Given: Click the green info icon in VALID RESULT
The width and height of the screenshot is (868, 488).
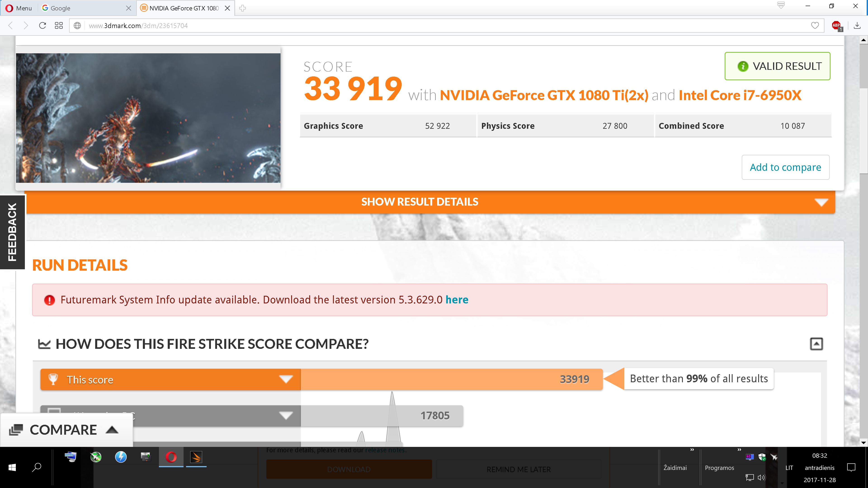Looking at the screenshot, I should (743, 66).
